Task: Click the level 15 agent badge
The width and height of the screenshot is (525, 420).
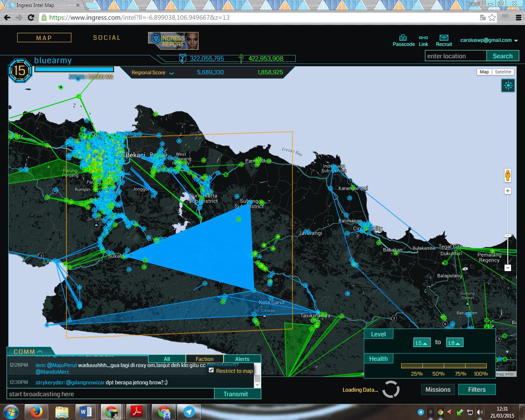Action: pyautogui.click(x=20, y=70)
